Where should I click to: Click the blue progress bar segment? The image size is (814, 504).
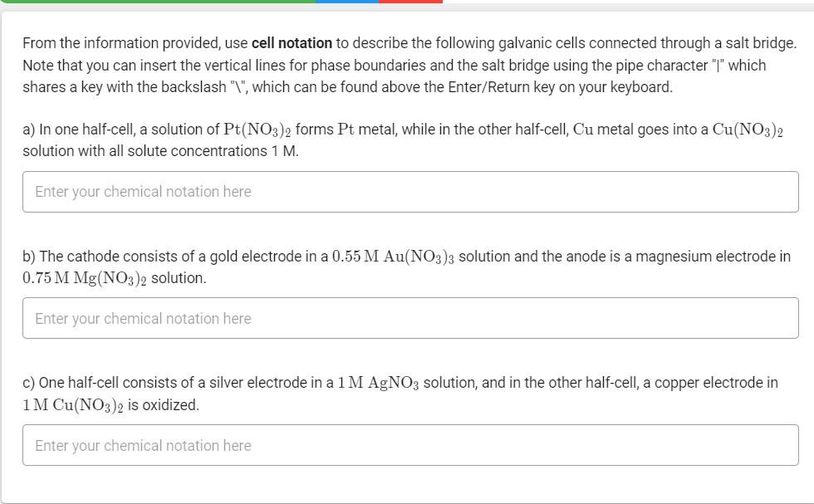(345, 2)
